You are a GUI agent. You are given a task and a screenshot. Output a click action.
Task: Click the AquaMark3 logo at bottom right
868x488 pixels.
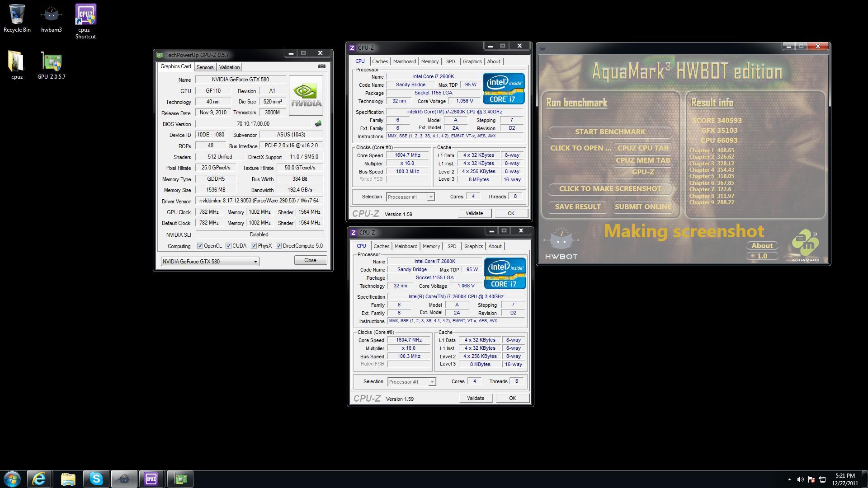[806, 245]
